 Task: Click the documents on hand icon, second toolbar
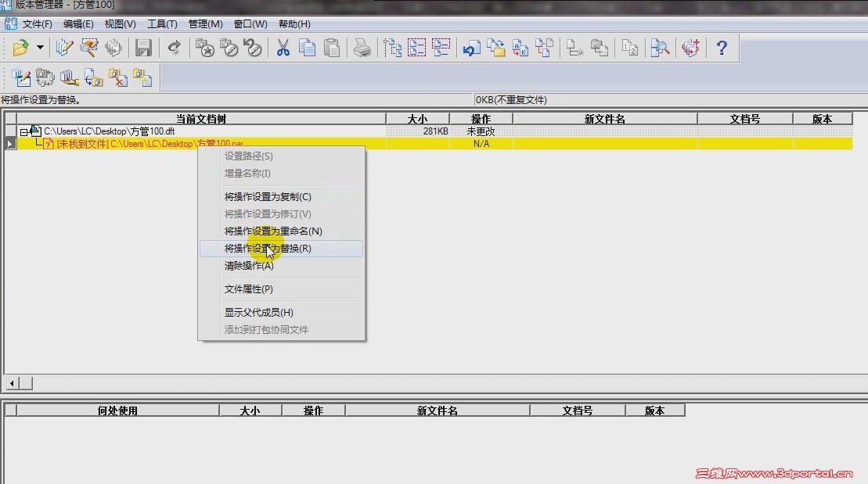point(69,77)
